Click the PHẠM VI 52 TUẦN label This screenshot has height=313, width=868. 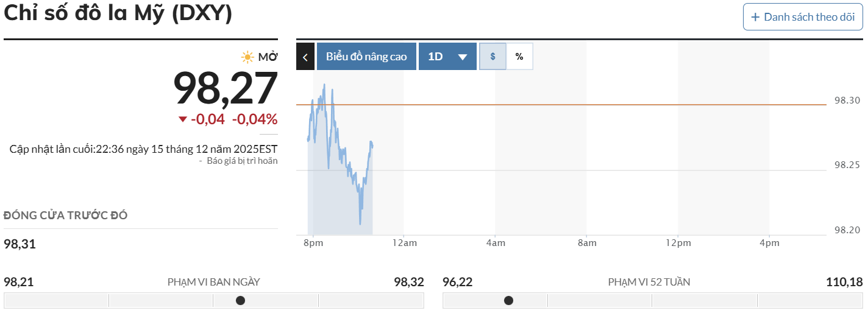point(649,282)
